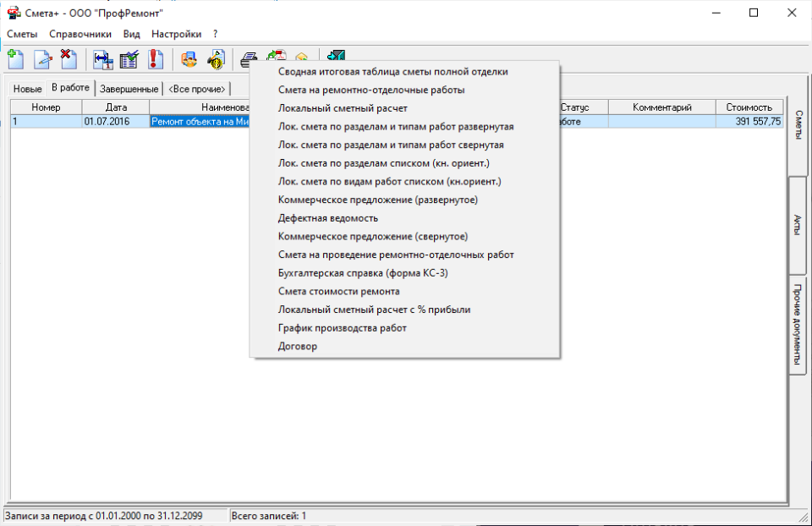Sort by the Номер column header
Image resolution: width=812 pixels, height=526 pixels.
(46, 107)
